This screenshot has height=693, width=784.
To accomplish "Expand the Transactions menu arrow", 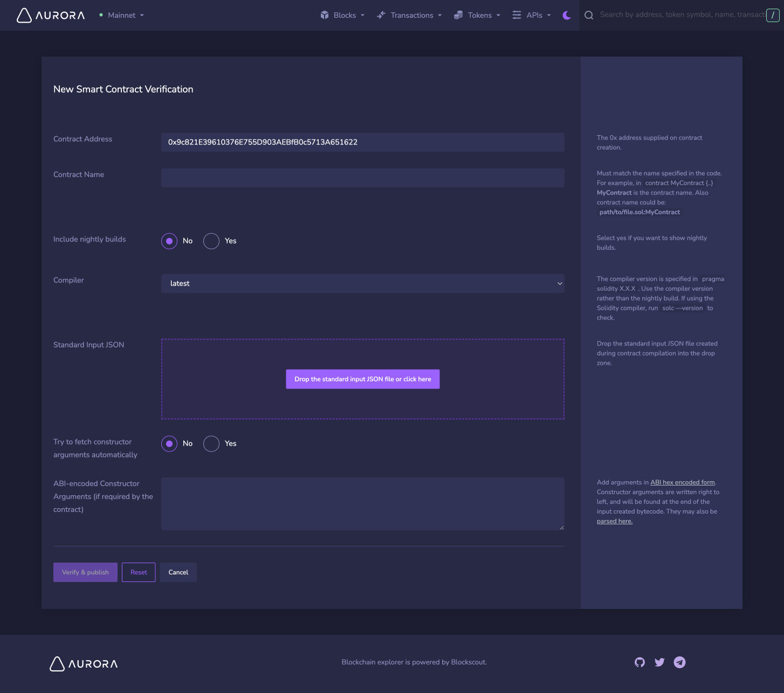I will click(x=440, y=16).
